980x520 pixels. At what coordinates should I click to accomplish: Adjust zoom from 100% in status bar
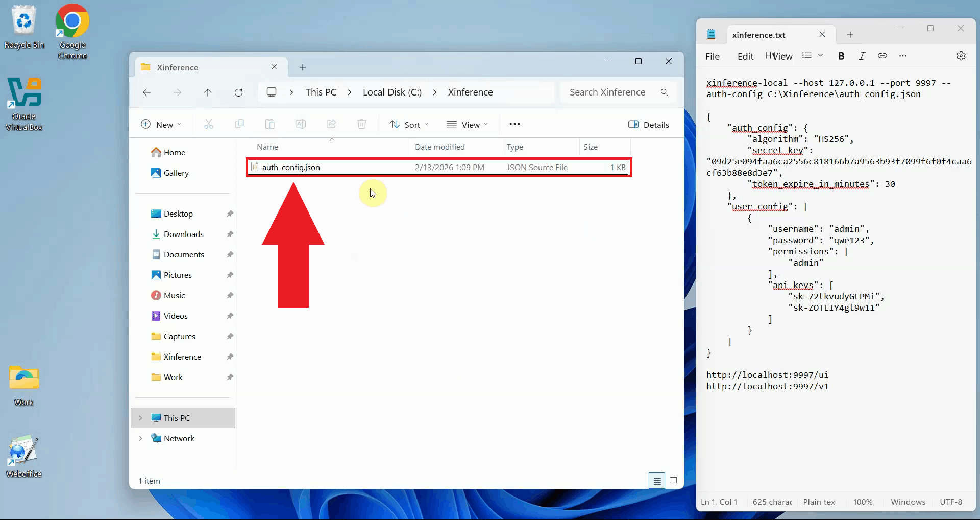pyautogui.click(x=863, y=502)
